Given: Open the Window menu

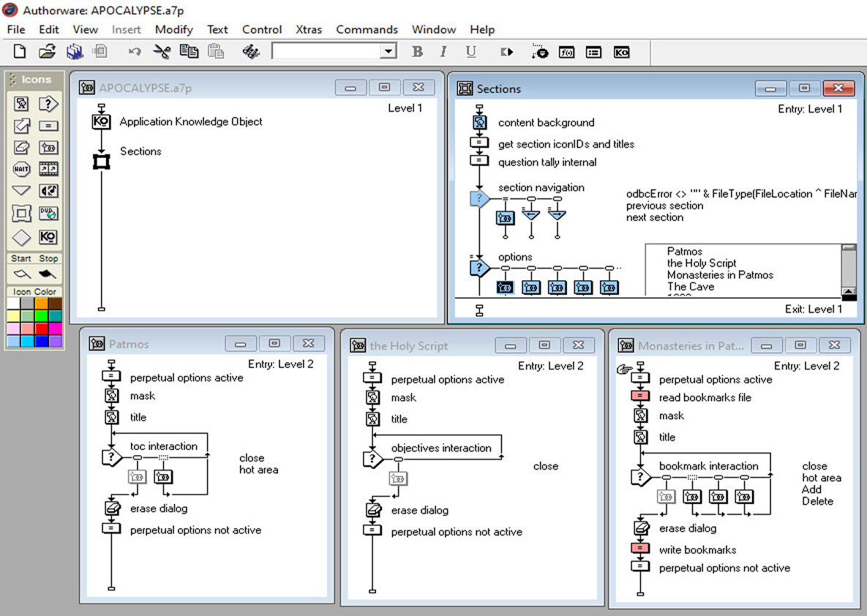Looking at the screenshot, I should (433, 29).
